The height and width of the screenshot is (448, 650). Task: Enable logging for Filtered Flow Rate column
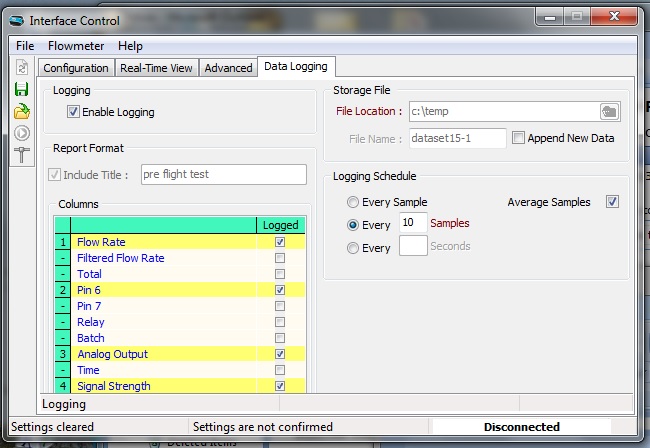tap(280, 258)
